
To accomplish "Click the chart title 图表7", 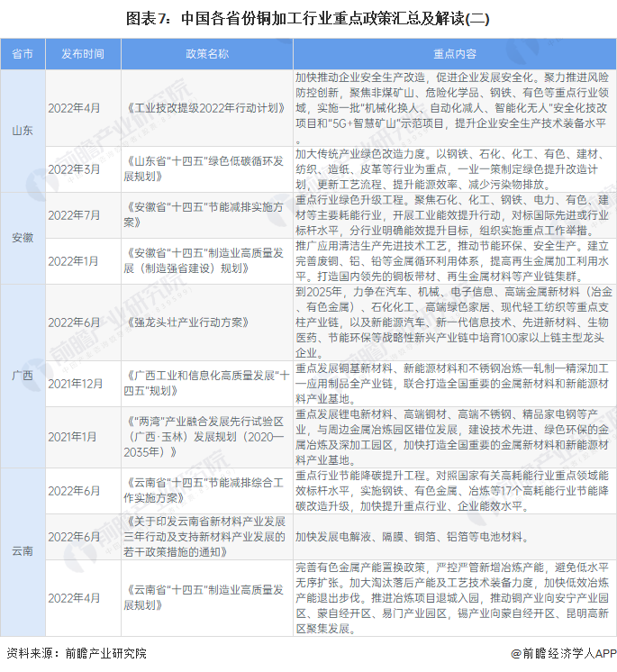I will pos(308,18).
